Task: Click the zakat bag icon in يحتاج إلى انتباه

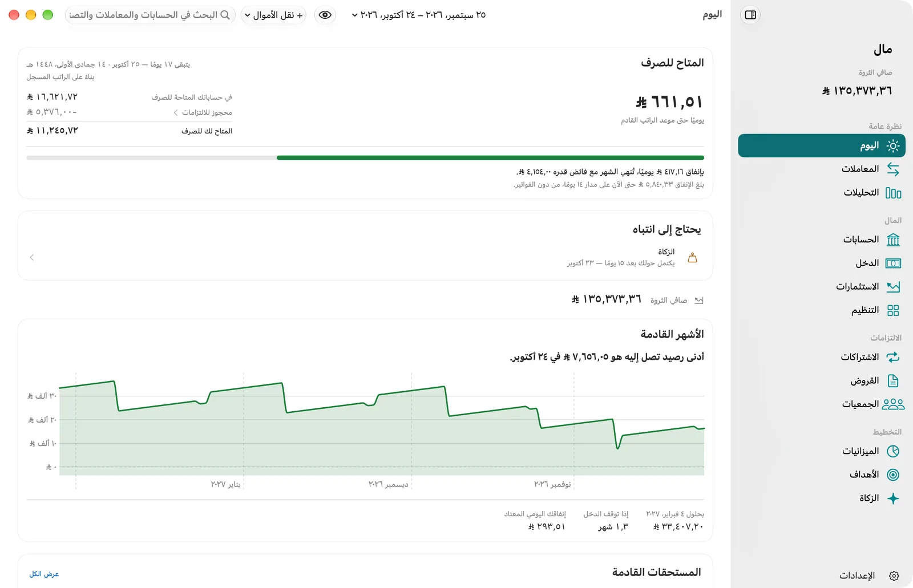Action: click(x=692, y=258)
